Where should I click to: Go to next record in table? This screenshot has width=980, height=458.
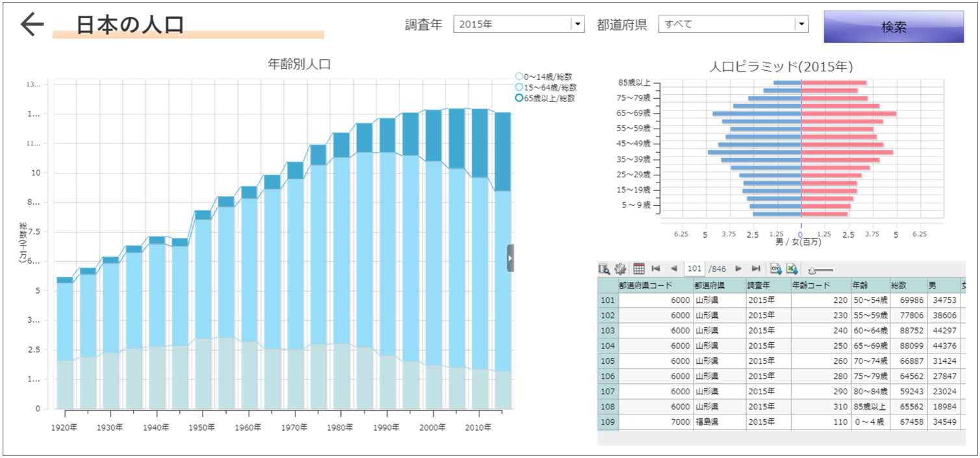tap(738, 268)
